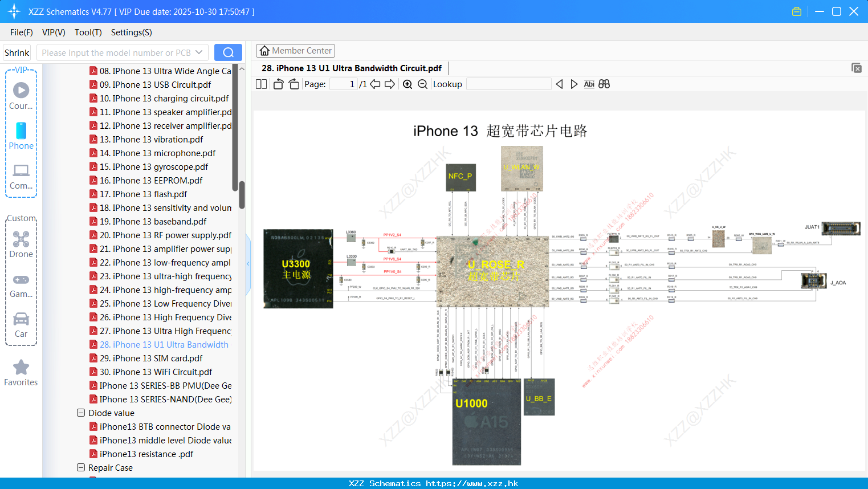Click the U1000 A15 chip in schematic
The width and height of the screenshot is (868, 489).
487,422
